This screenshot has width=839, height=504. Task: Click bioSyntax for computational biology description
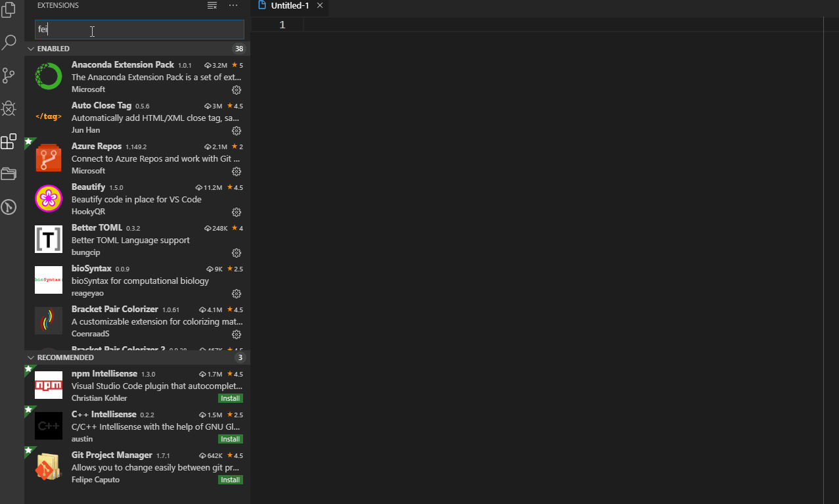tap(140, 281)
